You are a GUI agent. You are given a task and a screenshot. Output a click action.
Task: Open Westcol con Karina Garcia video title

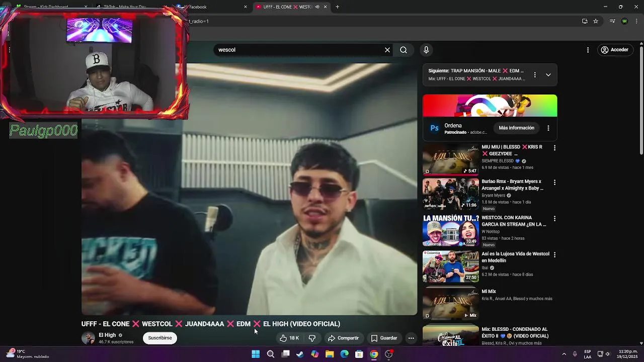513,221
